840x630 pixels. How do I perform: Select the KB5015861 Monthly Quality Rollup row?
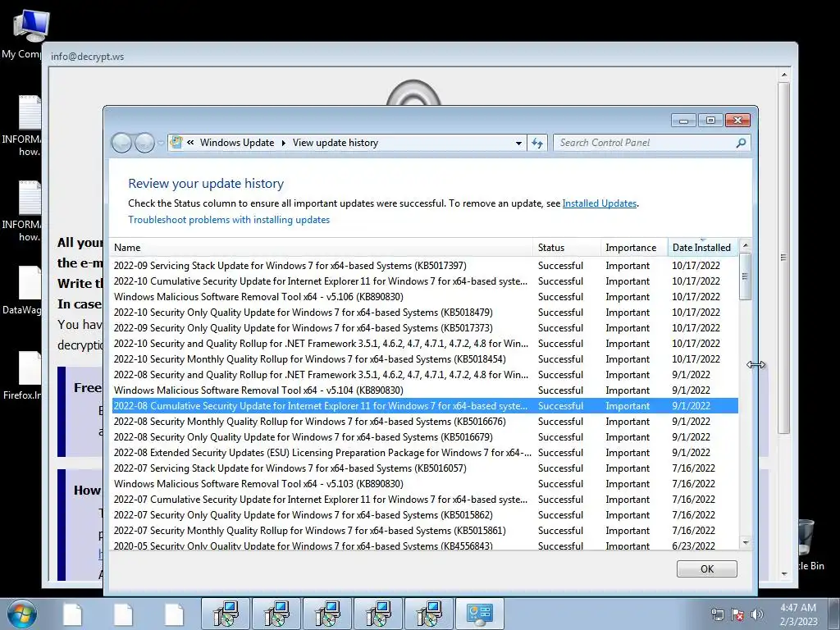(425, 530)
